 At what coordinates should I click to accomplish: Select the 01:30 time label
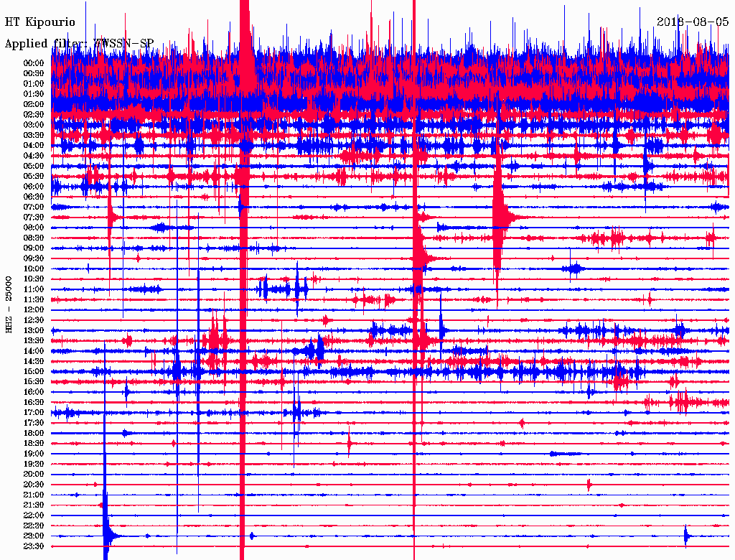tap(34, 94)
